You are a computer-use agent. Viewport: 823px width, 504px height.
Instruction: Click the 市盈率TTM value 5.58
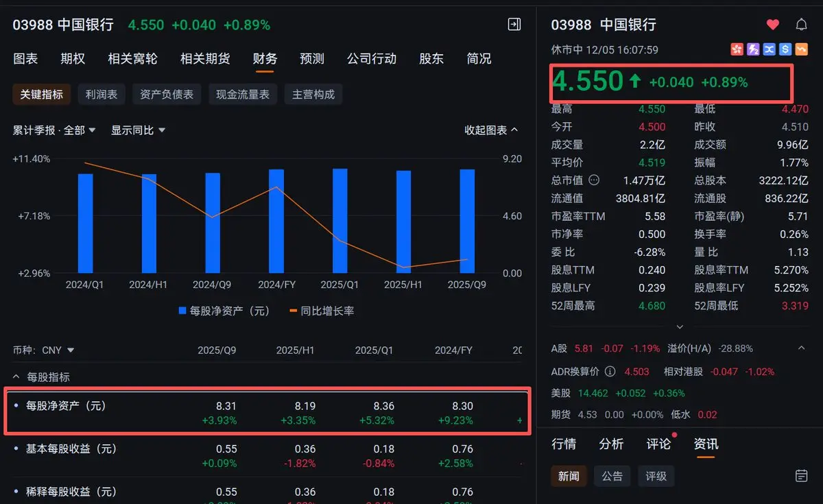tap(655, 216)
